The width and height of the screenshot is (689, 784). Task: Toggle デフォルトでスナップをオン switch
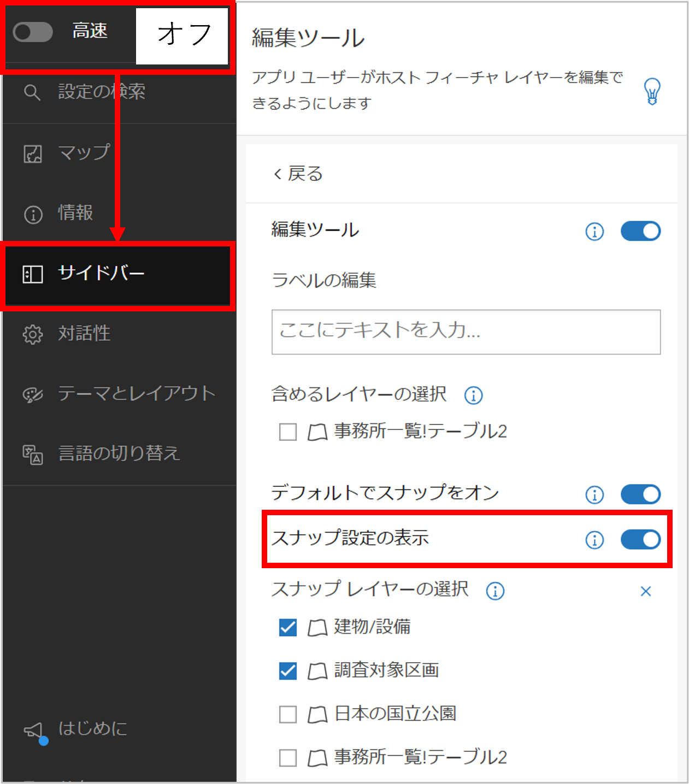(640, 494)
